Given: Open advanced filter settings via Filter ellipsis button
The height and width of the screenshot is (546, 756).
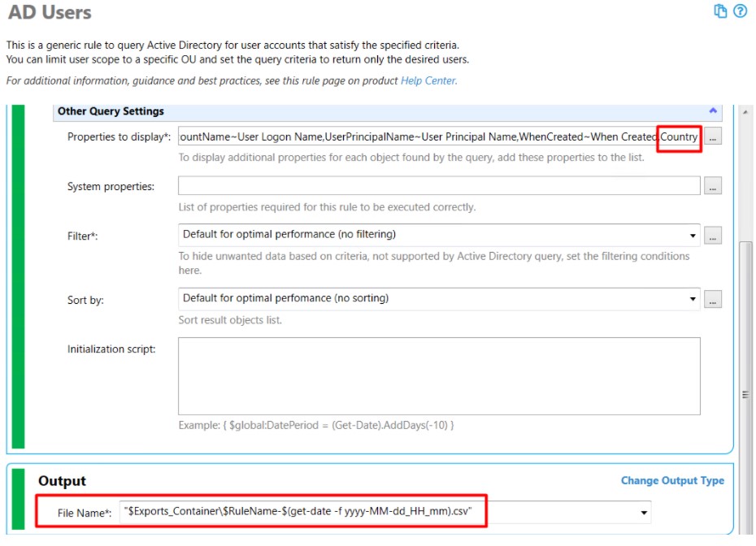Looking at the screenshot, I should click(x=713, y=236).
